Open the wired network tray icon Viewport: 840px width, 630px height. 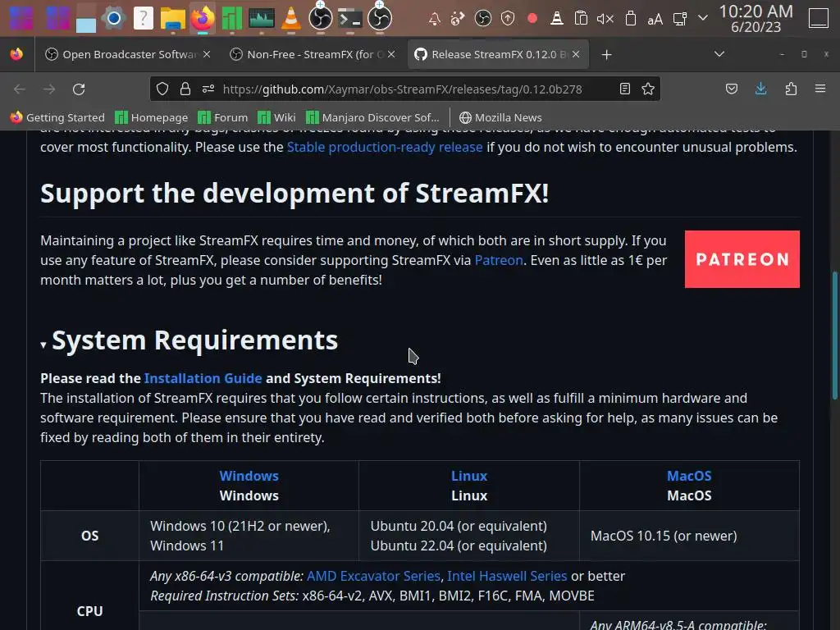[x=680, y=20]
